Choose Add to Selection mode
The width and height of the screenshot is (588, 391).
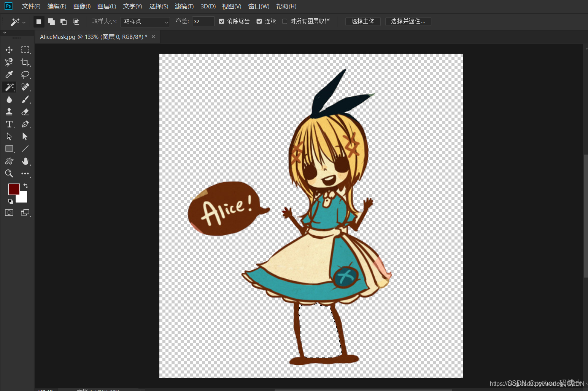pyautogui.click(x=51, y=22)
